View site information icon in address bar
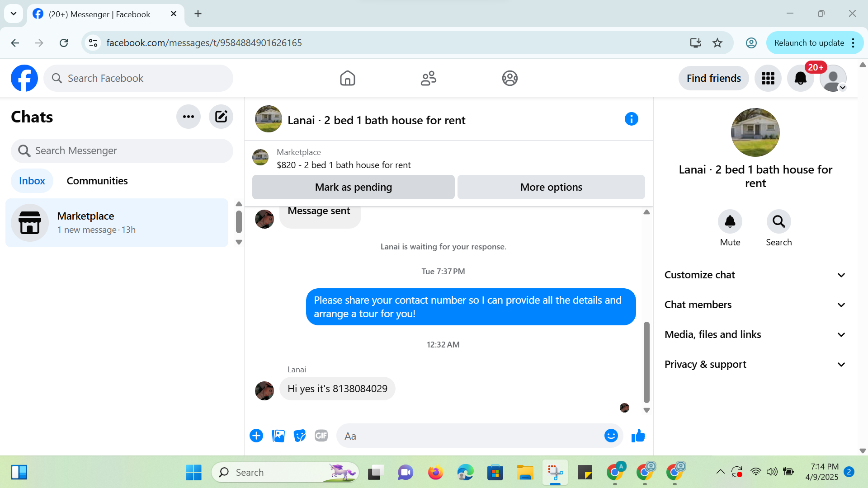Image resolution: width=868 pixels, height=488 pixels. click(93, 43)
